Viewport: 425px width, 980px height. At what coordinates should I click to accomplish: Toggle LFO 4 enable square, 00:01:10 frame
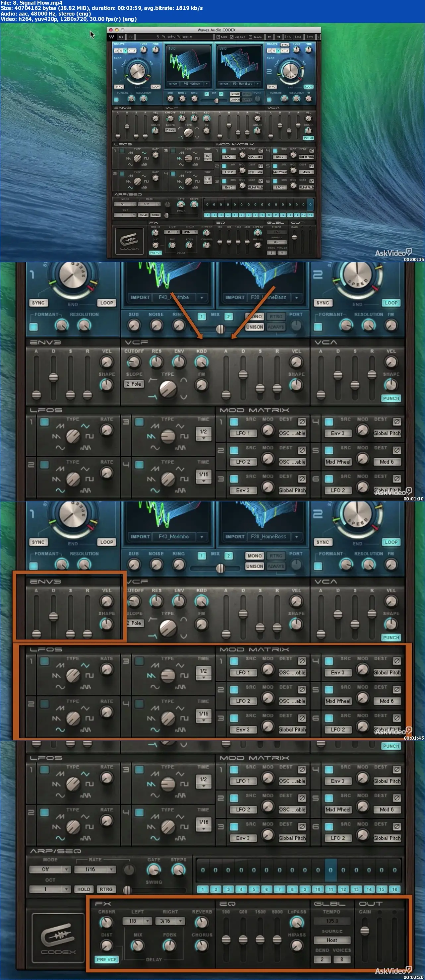139,465
